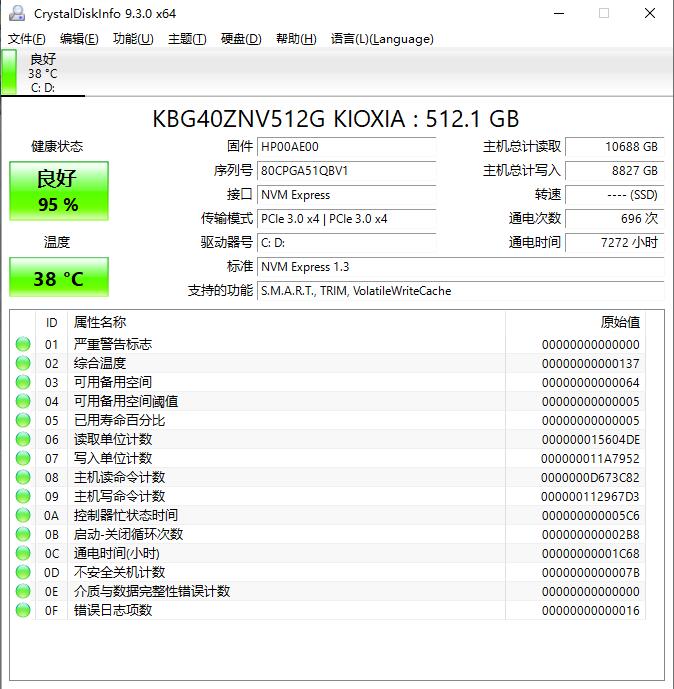Click green status icon for row 0F 错误日志项数
Viewport: 674px width, 689px height.
23,610
